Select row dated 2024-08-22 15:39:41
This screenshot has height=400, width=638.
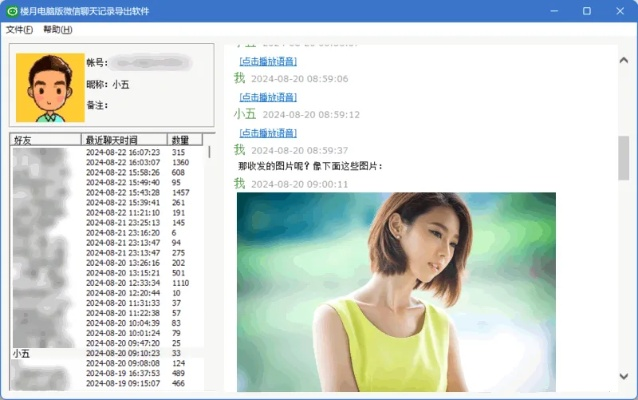pyautogui.click(x=107, y=203)
